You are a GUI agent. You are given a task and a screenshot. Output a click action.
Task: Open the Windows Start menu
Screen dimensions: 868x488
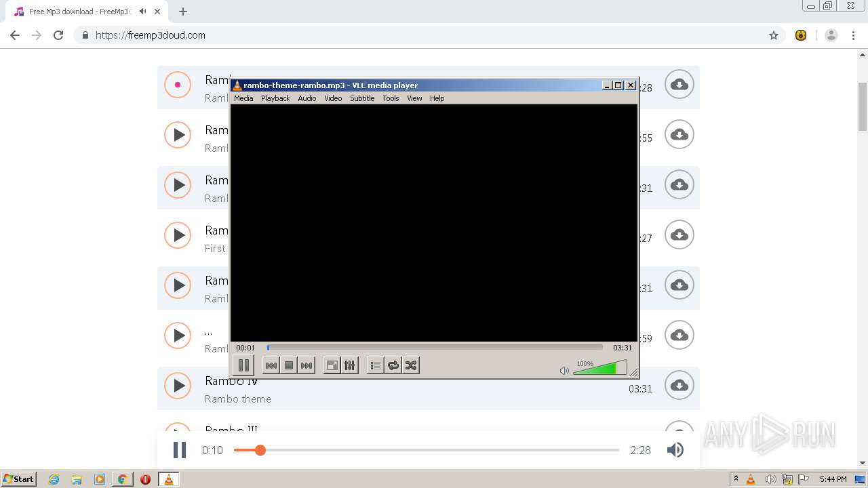click(19, 479)
